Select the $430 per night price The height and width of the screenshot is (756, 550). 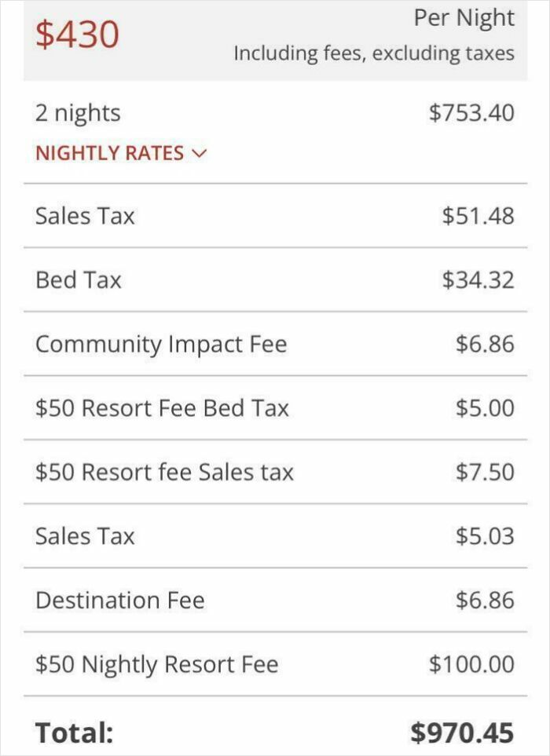(x=77, y=35)
